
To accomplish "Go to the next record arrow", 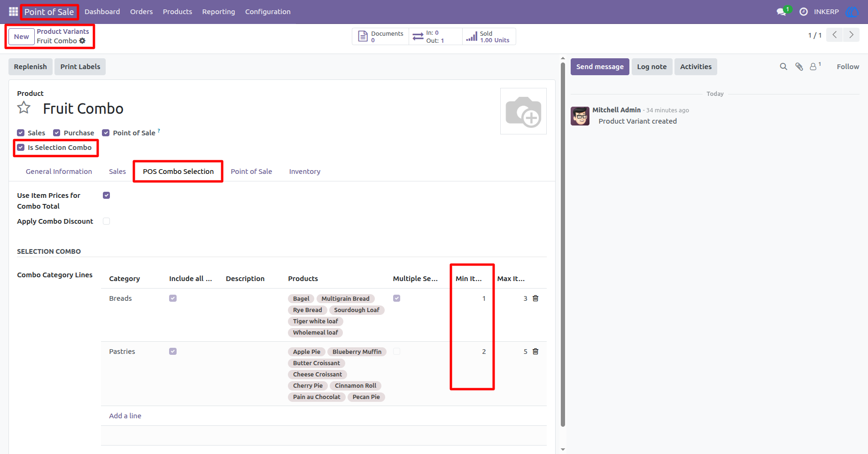I will tap(851, 35).
